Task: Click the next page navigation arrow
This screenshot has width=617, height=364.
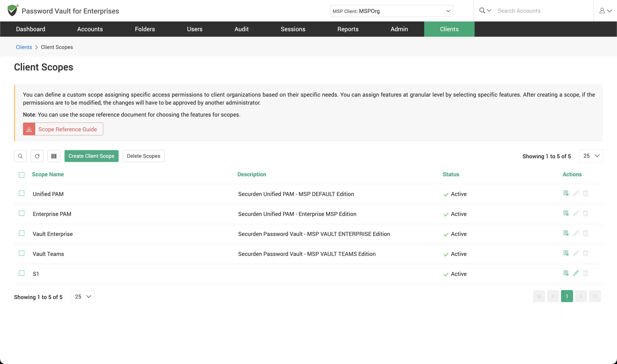Action: click(x=581, y=296)
